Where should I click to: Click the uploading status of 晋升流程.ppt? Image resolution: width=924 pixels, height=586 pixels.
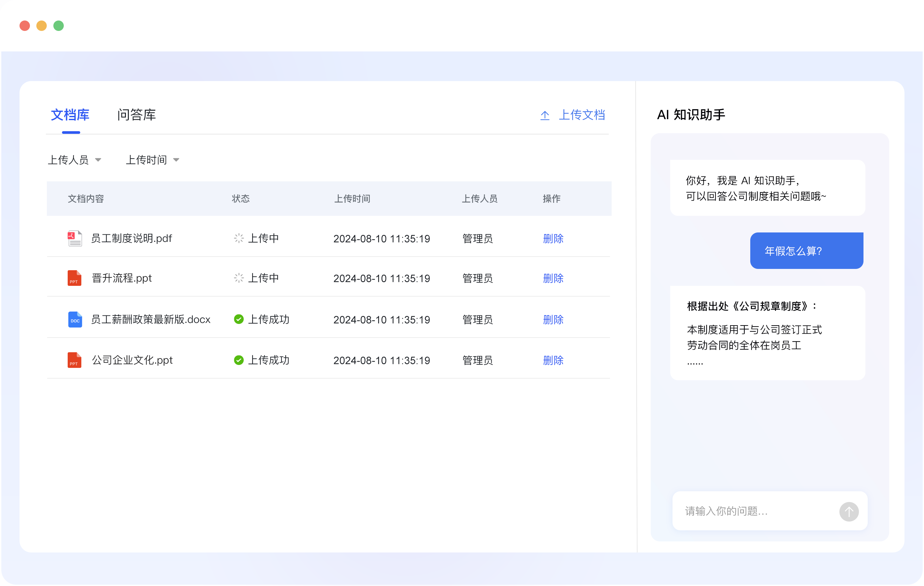(x=264, y=278)
